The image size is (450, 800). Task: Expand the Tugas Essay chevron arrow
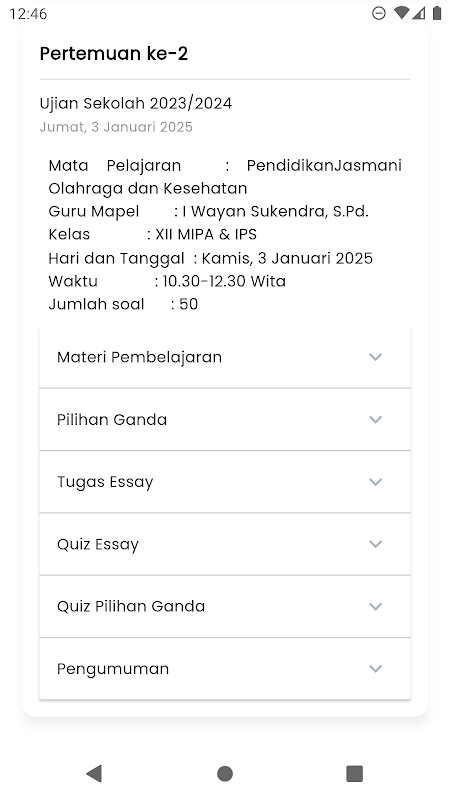(x=376, y=482)
